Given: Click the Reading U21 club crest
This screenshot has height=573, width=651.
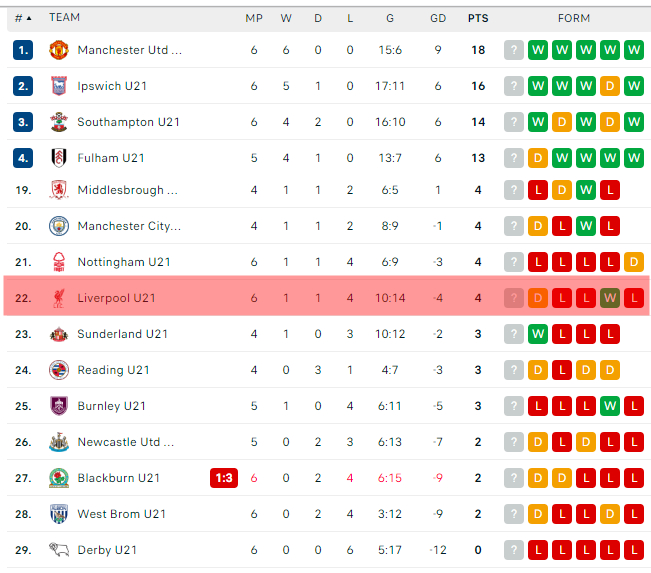Looking at the screenshot, I should (59, 370).
